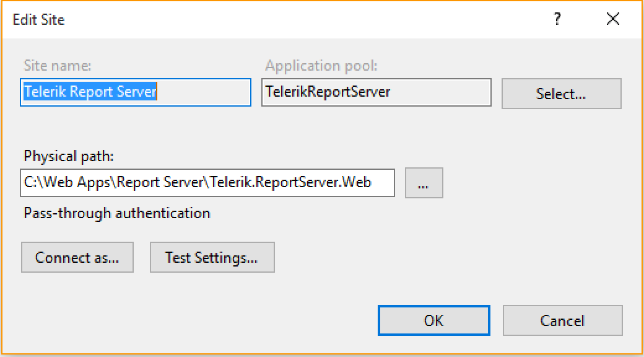Click the help question mark icon
The height and width of the screenshot is (357, 644).
[557, 19]
